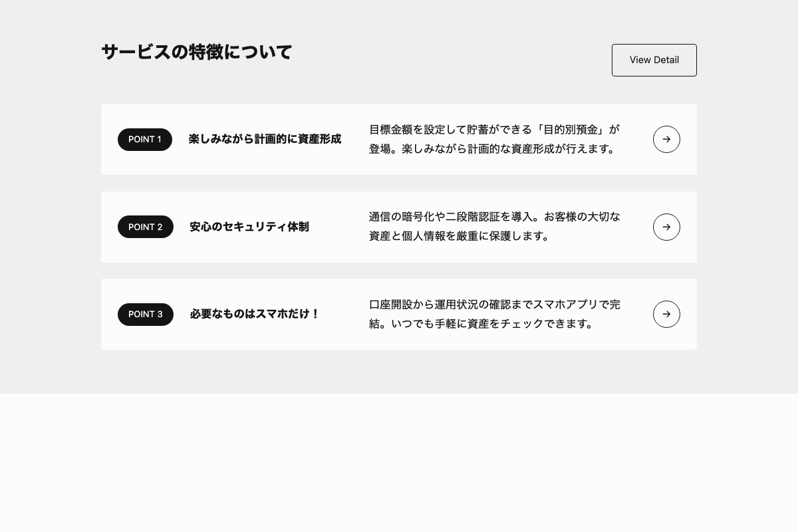Screen dimensions: 798x532
Task: Click the description line starting with 通信の暗号化
Action: (x=494, y=217)
